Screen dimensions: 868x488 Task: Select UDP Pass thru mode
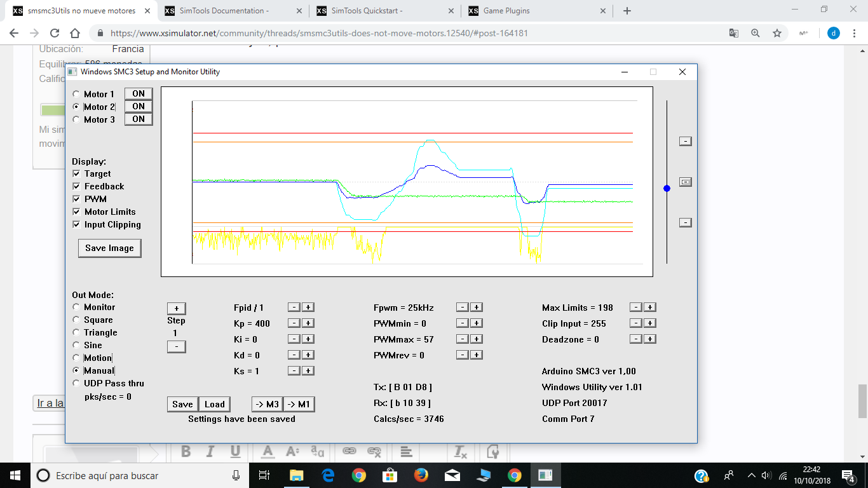click(x=76, y=383)
